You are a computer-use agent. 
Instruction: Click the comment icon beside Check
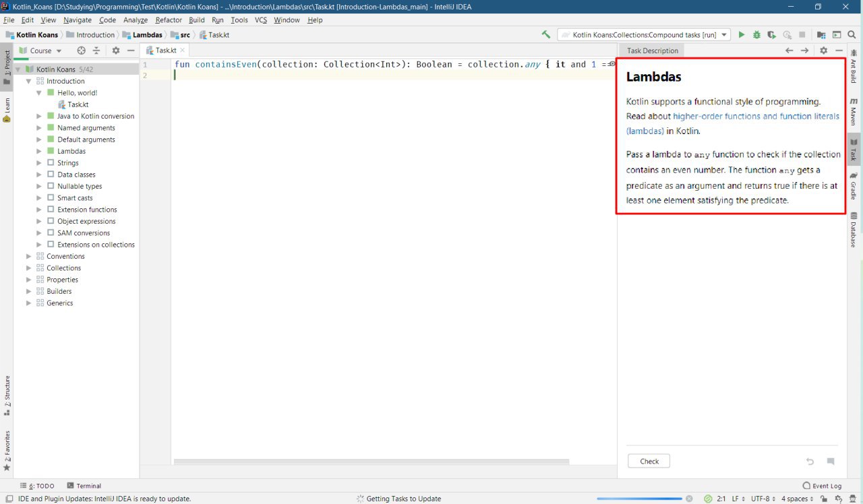tap(831, 462)
